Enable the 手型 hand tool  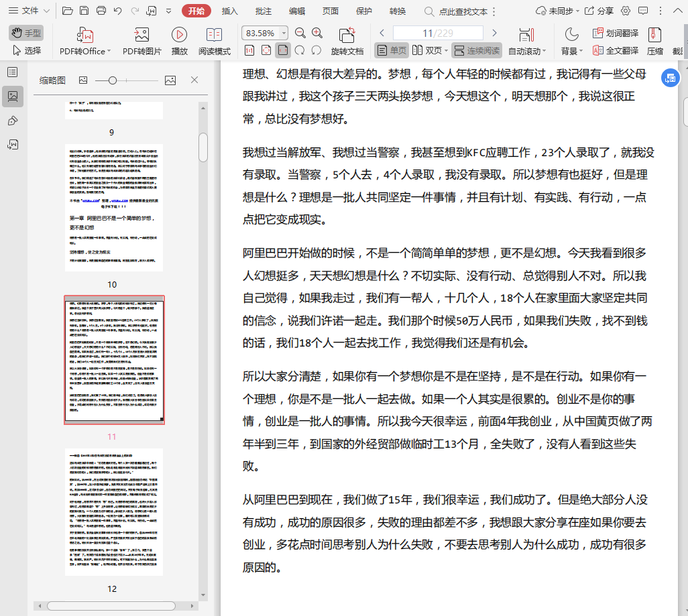26,33
